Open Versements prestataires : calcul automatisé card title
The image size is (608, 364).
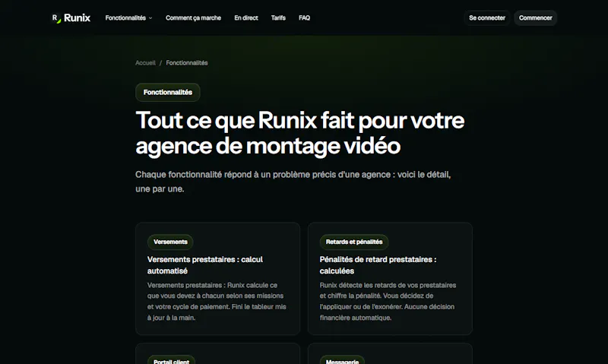pos(204,265)
